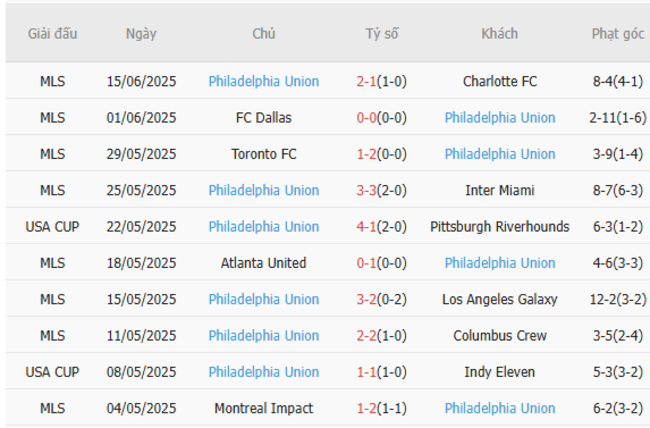Click the Indy Eleven team name
650x428 pixels.
pos(499,372)
